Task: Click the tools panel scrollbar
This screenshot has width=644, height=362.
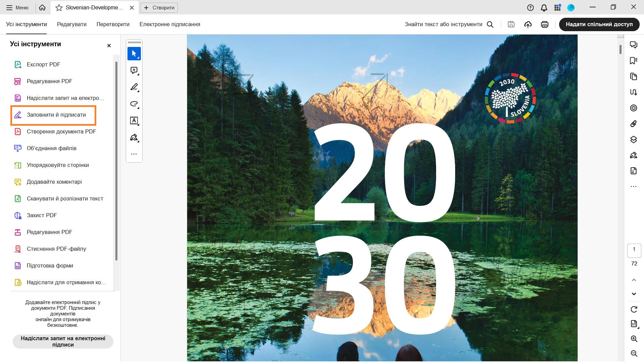Action: [116, 161]
